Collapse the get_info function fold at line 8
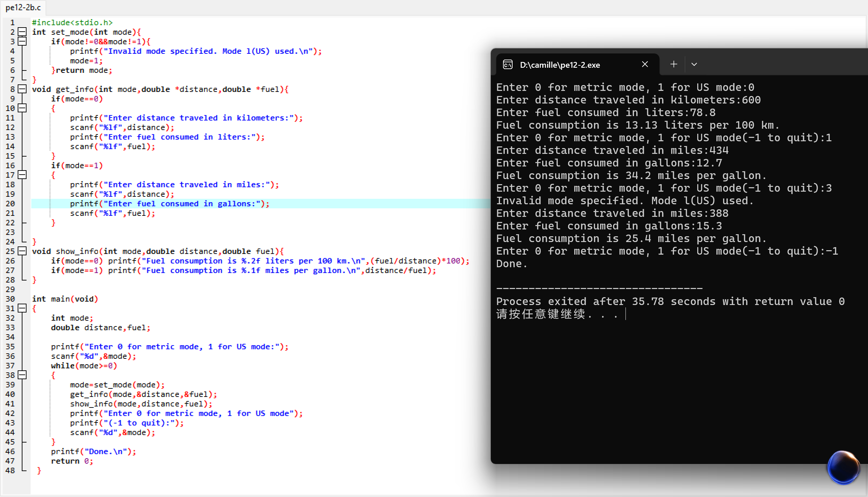 pos(22,89)
